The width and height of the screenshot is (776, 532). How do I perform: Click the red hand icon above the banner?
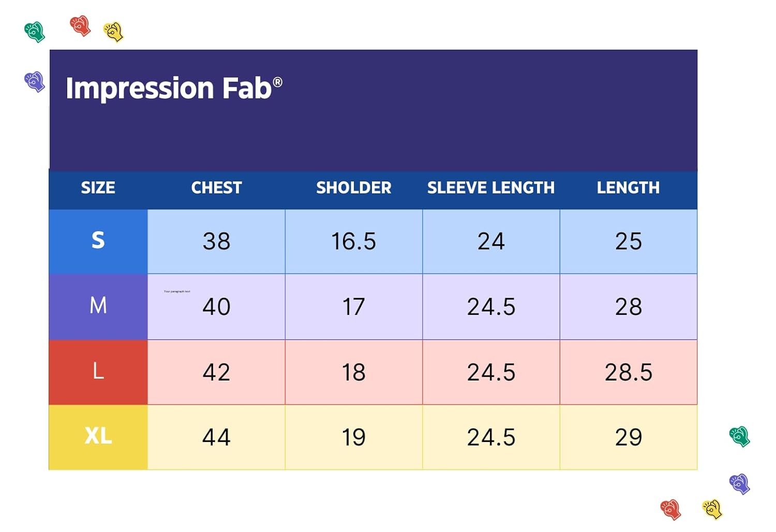pyautogui.click(x=80, y=25)
